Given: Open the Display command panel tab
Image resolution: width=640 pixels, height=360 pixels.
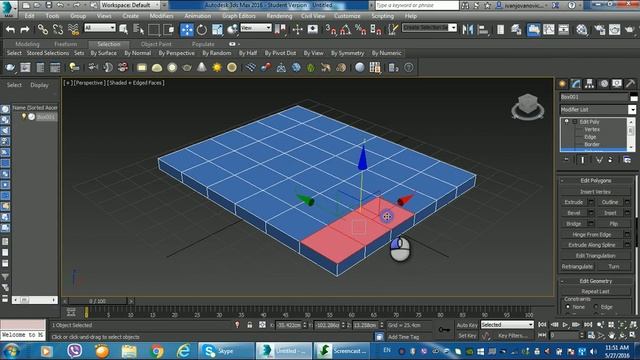Looking at the screenshot, I should coord(617,84).
